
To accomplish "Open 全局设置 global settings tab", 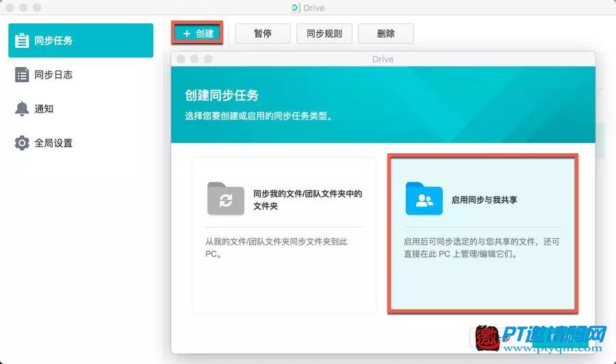I will click(x=81, y=143).
